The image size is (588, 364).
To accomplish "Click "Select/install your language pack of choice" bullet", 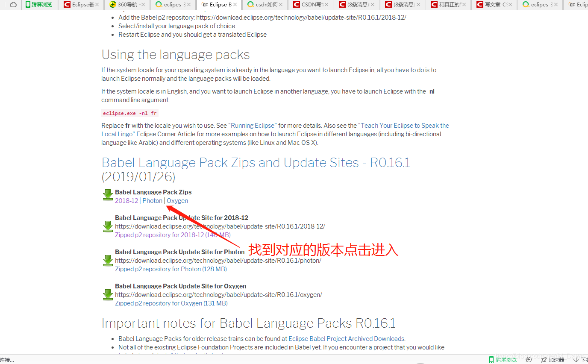I will click(x=176, y=26).
